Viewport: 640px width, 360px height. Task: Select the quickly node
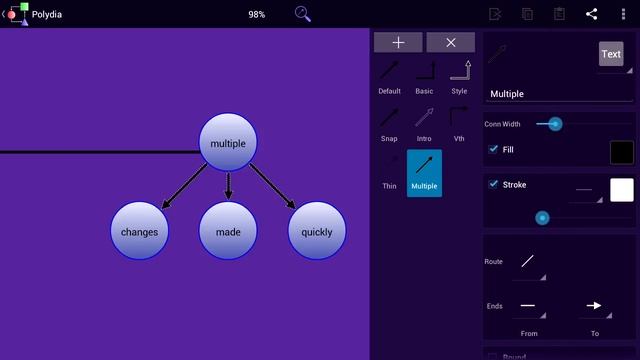pos(317,231)
